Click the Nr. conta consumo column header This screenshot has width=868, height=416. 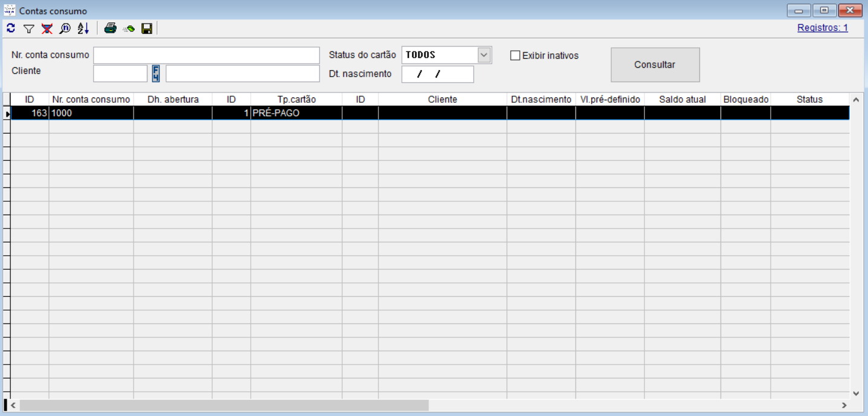[x=91, y=99]
